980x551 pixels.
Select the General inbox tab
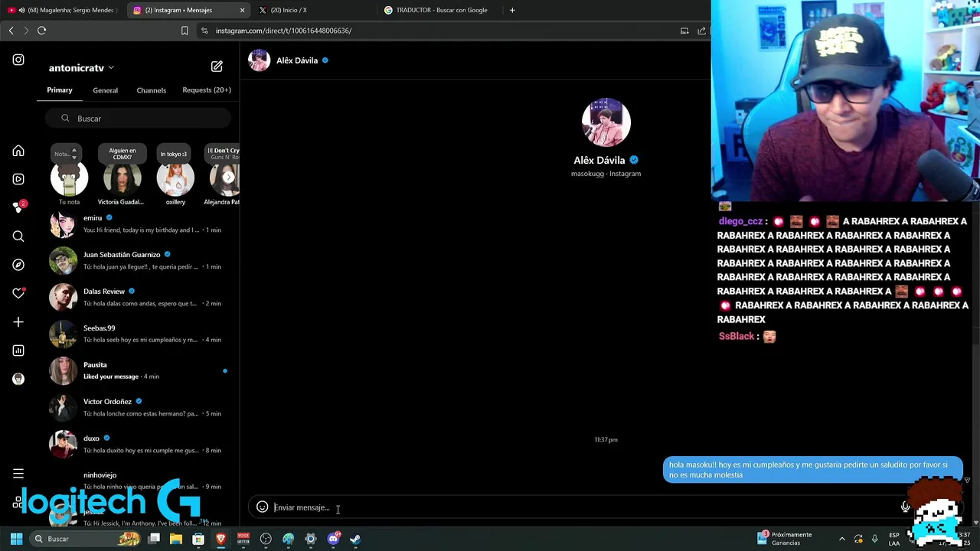click(106, 90)
